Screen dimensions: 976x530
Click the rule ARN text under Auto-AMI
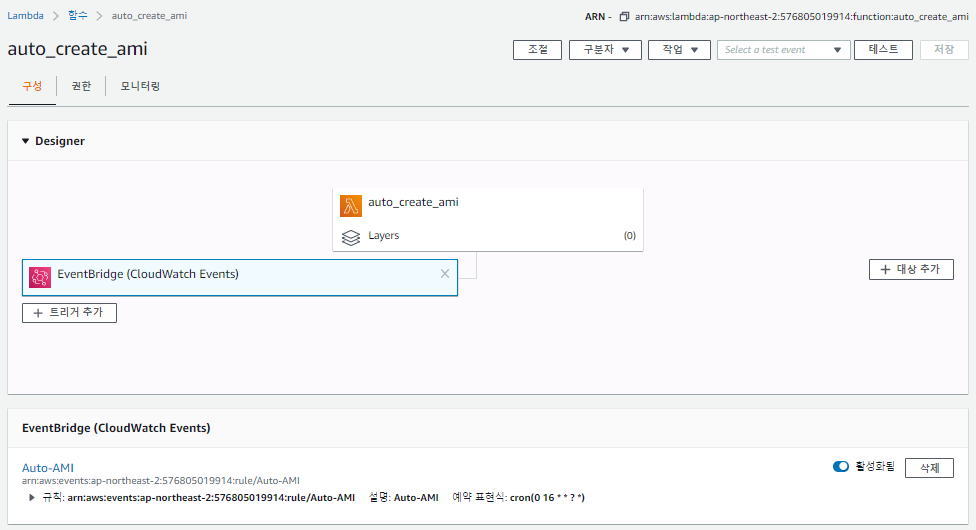click(x=161, y=481)
